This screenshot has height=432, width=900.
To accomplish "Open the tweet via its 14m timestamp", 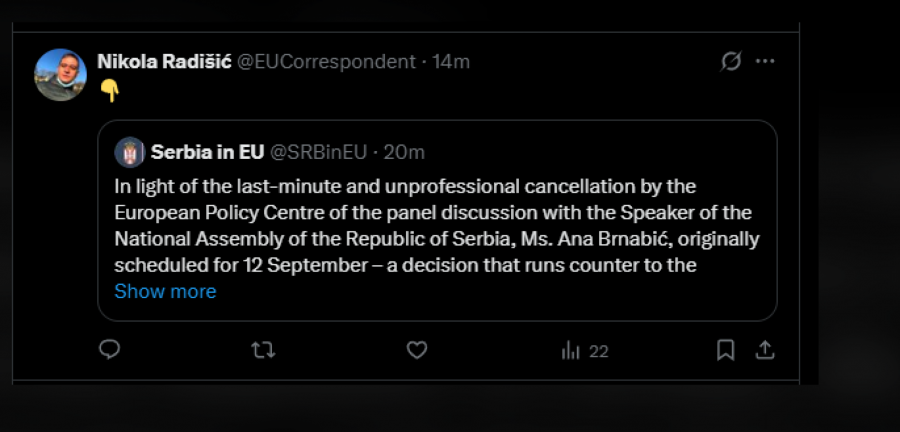I will tap(451, 62).
